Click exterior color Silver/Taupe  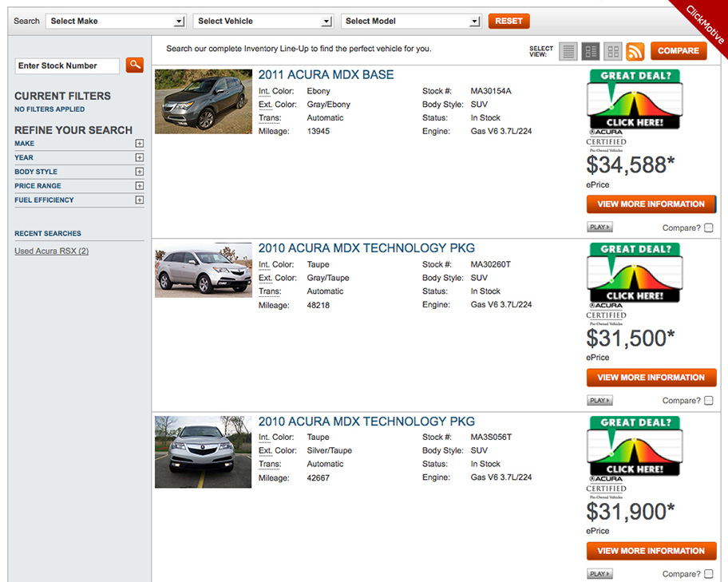[x=329, y=450]
